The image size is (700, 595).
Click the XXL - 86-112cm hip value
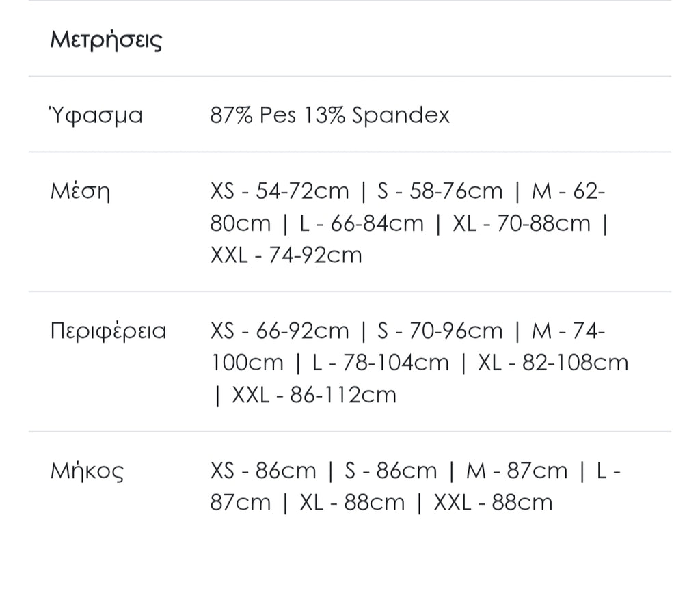coord(314,395)
